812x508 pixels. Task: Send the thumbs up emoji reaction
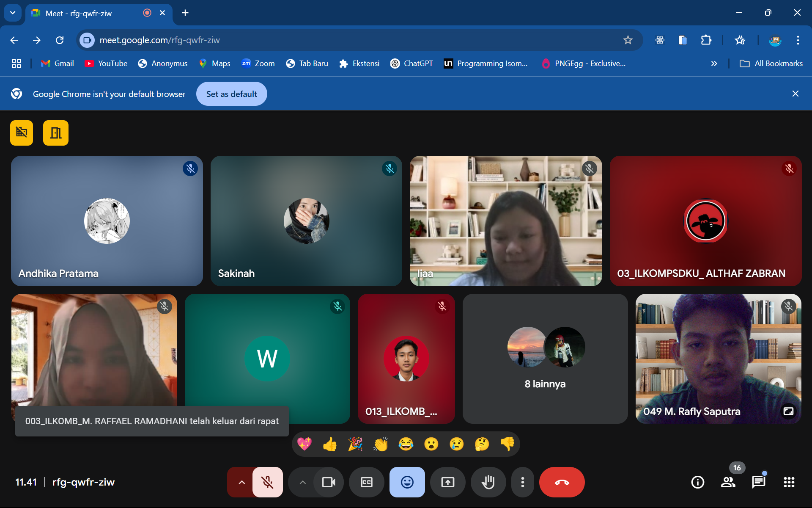[x=329, y=444]
